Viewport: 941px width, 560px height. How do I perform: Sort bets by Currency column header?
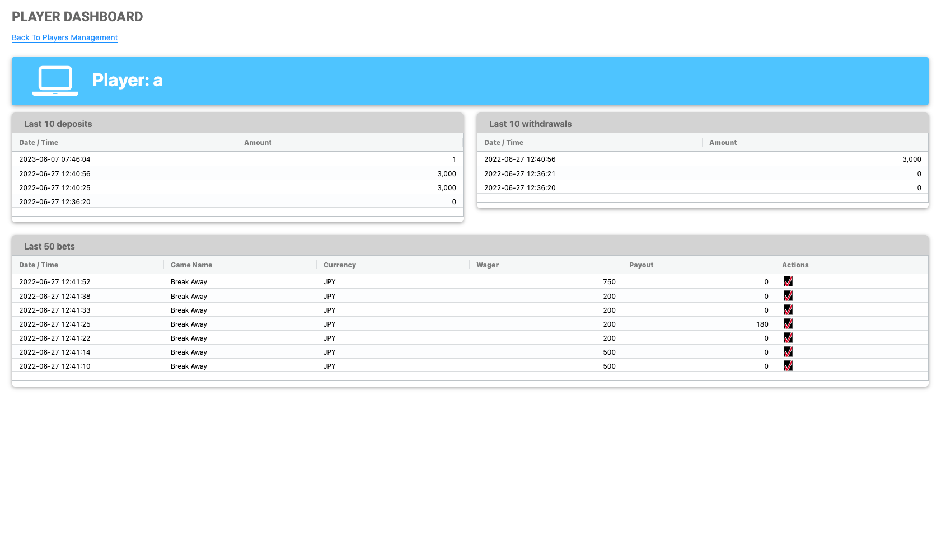(x=340, y=265)
